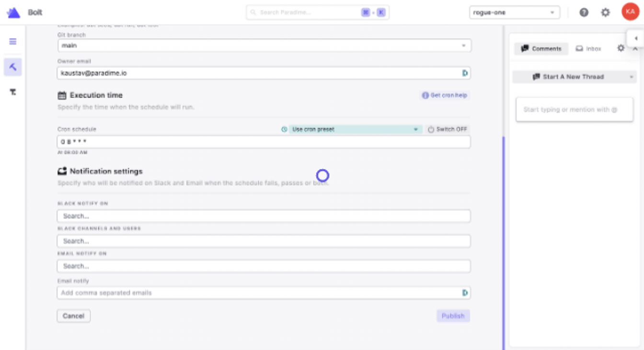Click the Owner email input field
The image size is (644, 350).
[264, 73]
